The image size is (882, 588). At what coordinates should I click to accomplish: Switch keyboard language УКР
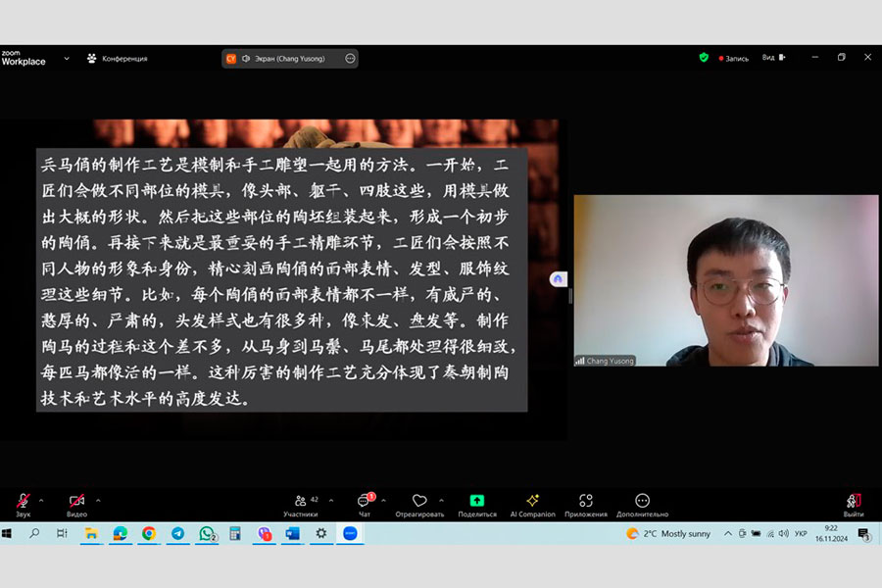pyautogui.click(x=801, y=533)
